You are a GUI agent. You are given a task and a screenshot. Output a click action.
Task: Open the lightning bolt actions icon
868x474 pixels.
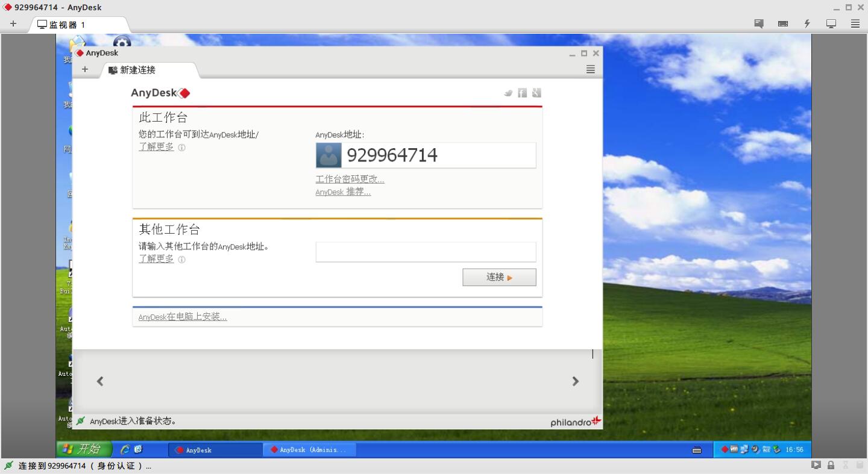(807, 23)
